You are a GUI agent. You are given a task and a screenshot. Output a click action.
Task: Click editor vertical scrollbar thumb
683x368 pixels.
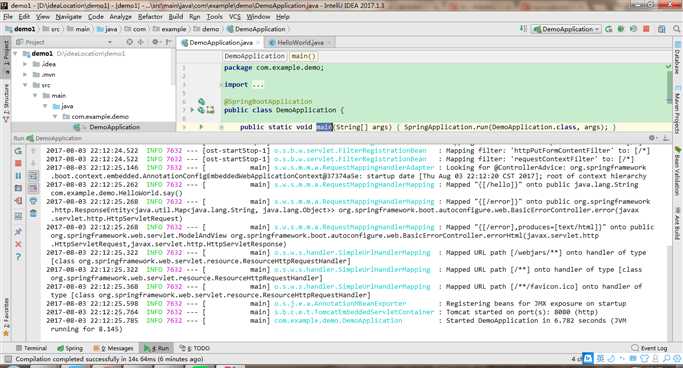[x=669, y=87]
